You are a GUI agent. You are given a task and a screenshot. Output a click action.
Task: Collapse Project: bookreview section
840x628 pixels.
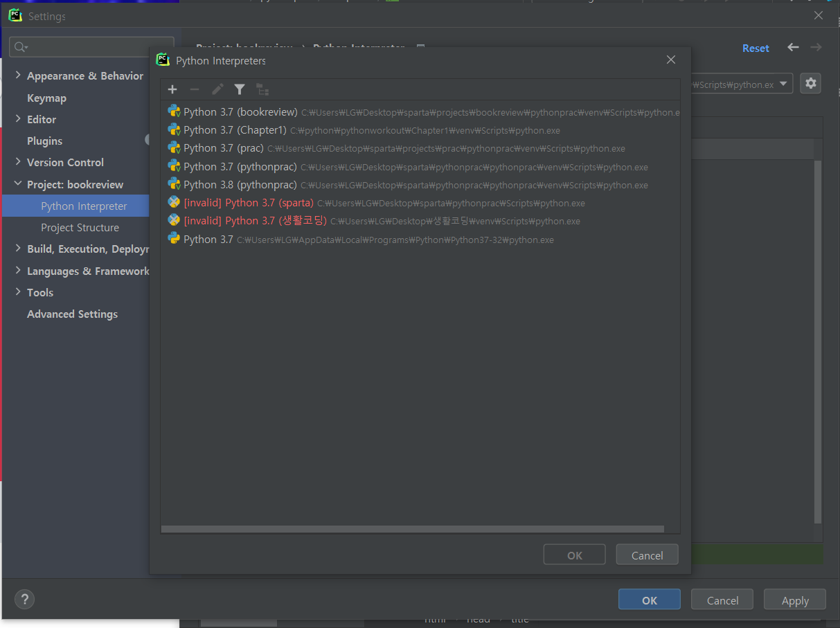[x=18, y=184]
